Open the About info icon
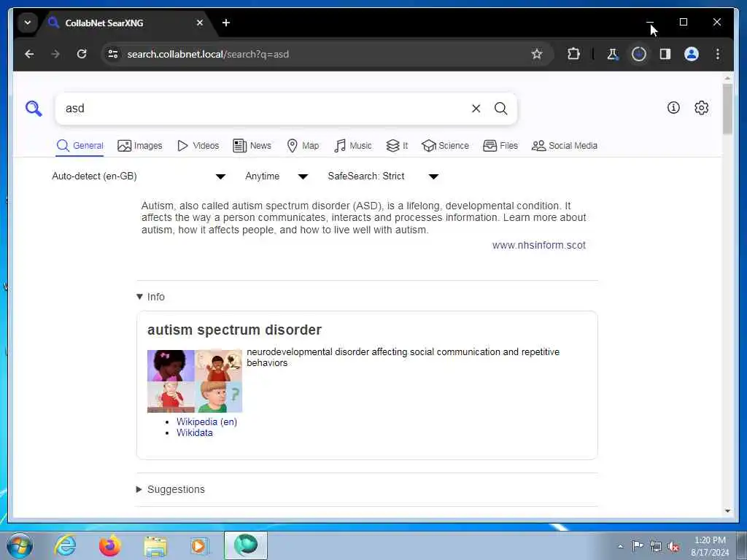Screen dimensions: 747x560 coord(673,108)
